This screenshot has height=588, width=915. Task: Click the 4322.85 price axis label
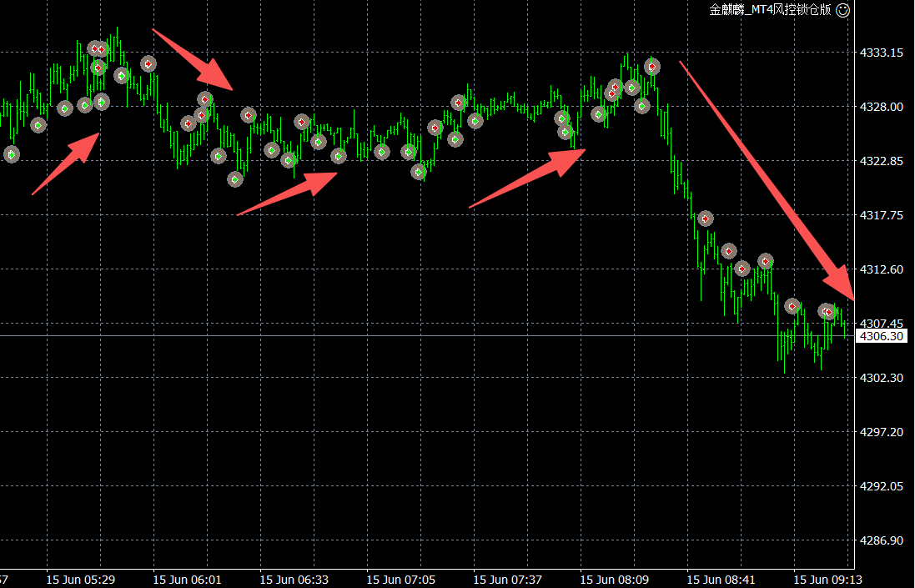(881, 161)
